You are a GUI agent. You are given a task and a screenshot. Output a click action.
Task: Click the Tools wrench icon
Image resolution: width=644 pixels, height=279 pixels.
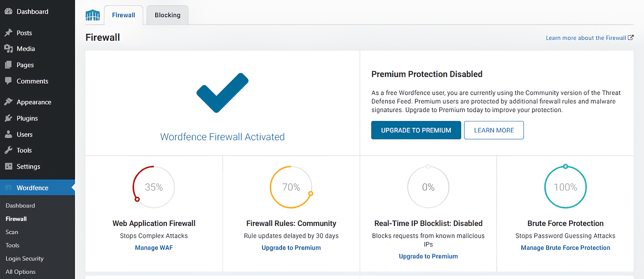(x=8, y=150)
